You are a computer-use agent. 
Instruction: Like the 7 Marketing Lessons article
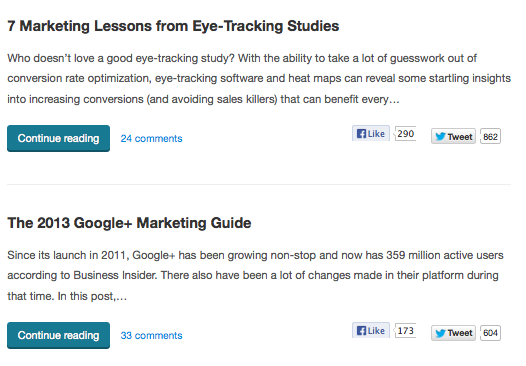[x=371, y=134]
